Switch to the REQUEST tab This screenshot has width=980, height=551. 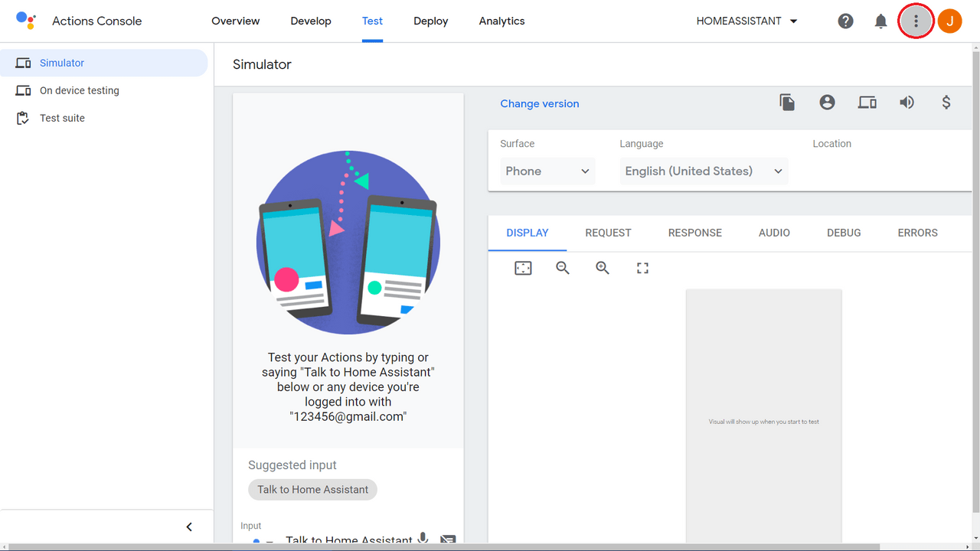click(x=608, y=233)
